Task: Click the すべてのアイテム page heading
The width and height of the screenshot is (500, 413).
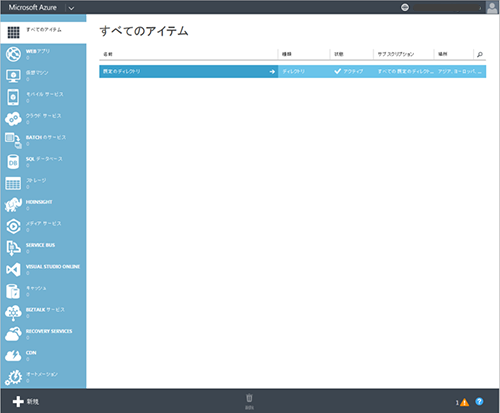Action: tap(144, 31)
